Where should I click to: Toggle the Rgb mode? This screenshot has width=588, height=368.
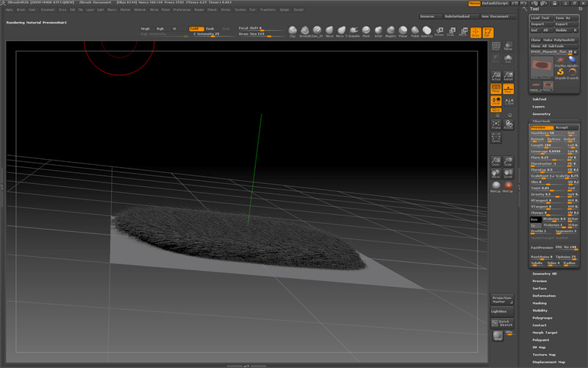[x=161, y=29]
